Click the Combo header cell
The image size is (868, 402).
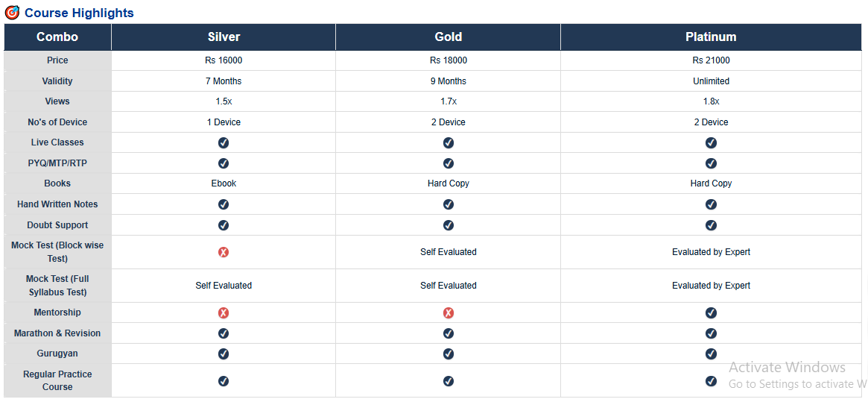pyautogui.click(x=57, y=37)
